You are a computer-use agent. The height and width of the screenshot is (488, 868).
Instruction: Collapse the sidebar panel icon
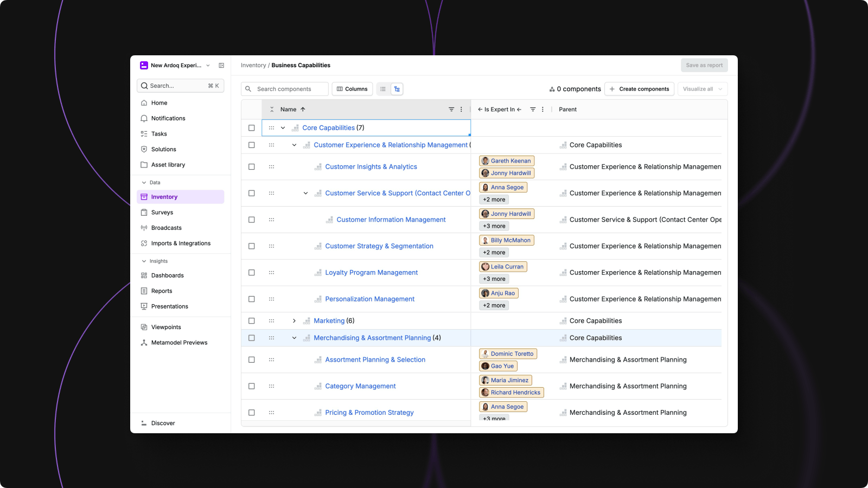click(x=221, y=66)
